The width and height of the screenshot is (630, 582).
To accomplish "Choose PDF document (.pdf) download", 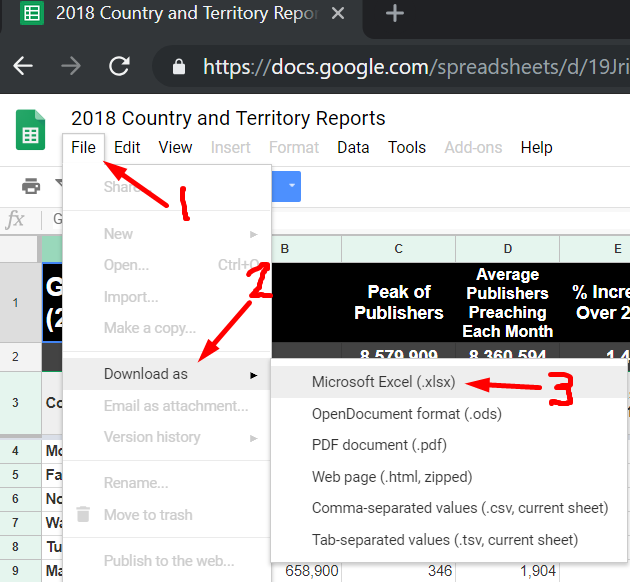I will [377, 445].
